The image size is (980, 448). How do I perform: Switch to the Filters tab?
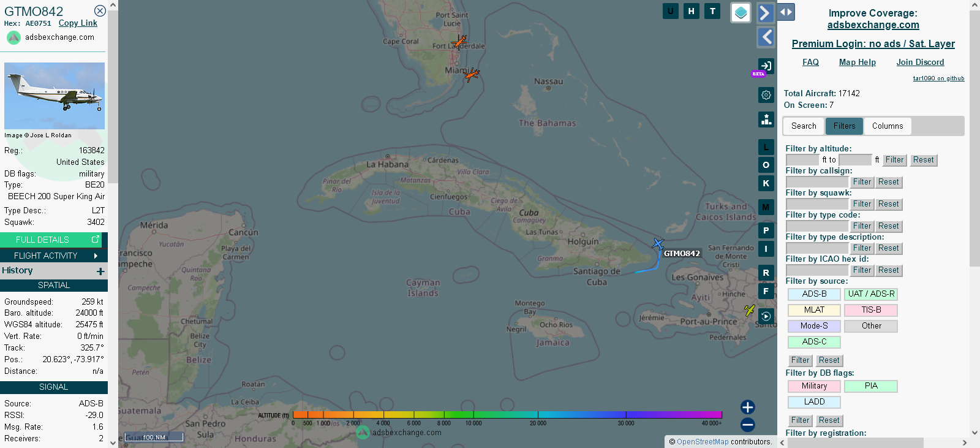(x=844, y=126)
